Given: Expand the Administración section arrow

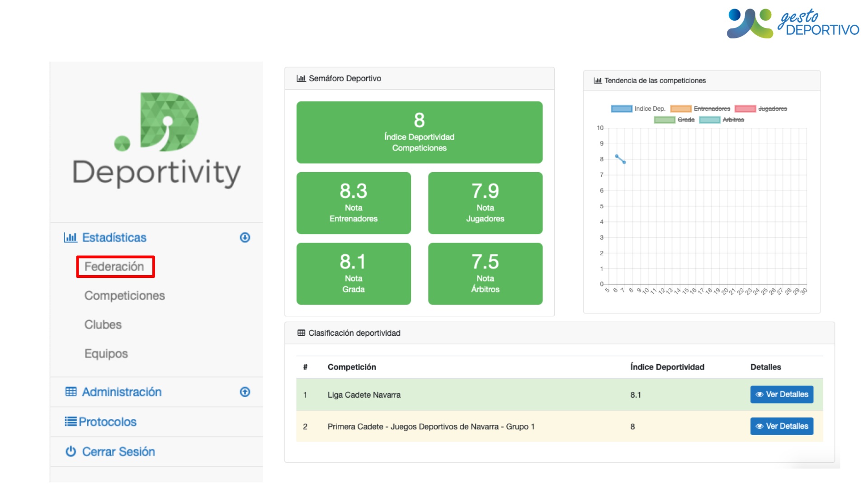Looking at the screenshot, I should [245, 392].
